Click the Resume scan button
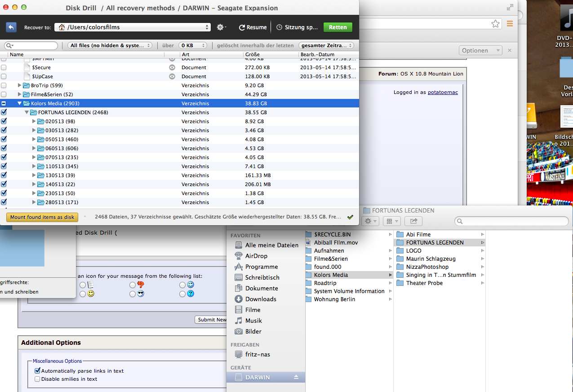 253,27
